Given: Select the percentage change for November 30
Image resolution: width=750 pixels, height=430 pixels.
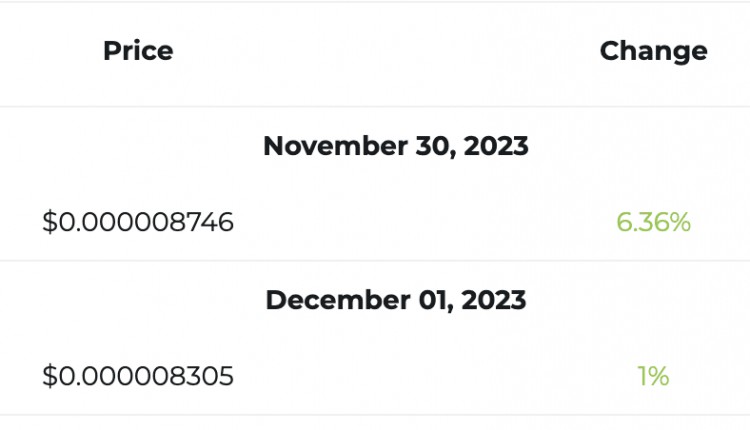Looking at the screenshot, I should point(653,222).
